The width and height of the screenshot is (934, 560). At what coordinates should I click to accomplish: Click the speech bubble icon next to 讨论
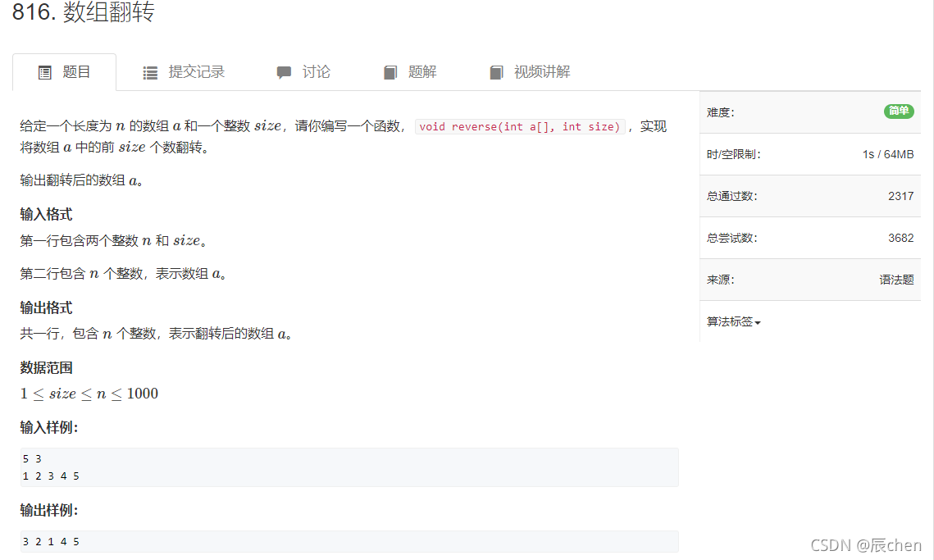pos(285,71)
